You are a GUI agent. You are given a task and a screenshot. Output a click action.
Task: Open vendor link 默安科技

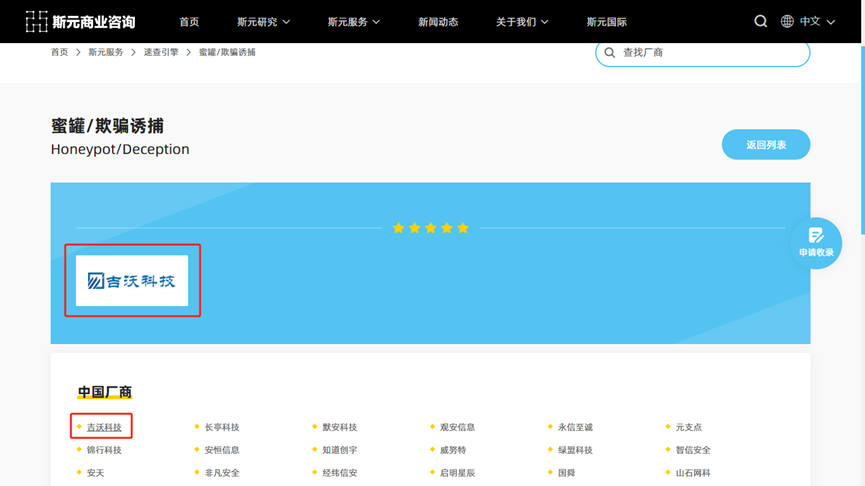340,427
